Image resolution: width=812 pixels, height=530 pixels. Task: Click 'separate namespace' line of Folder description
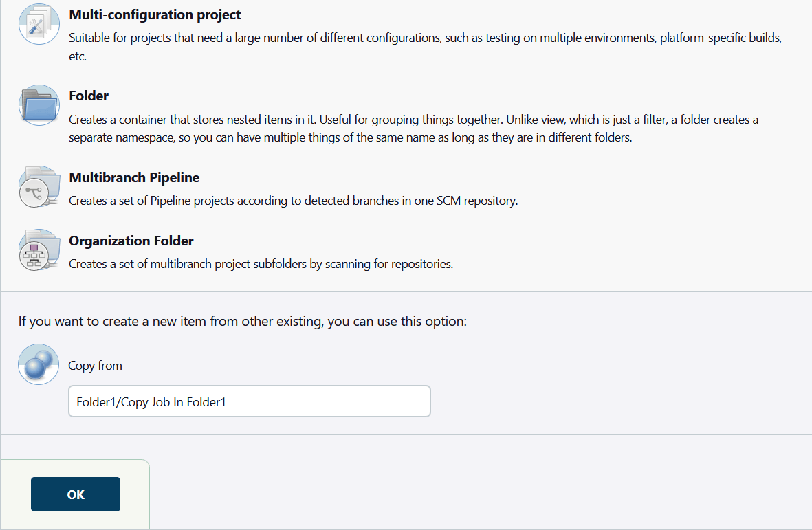pyautogui.click(x=349, y=137)
